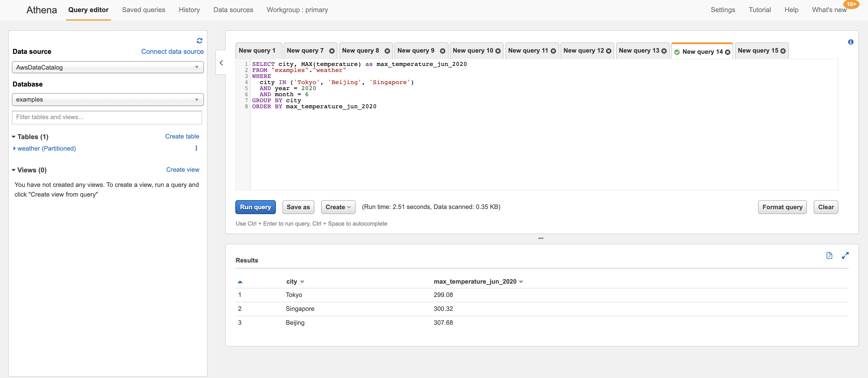Expand the weather Partitioned table
This screenshot has height=378, width=868.
click(15, 148)
